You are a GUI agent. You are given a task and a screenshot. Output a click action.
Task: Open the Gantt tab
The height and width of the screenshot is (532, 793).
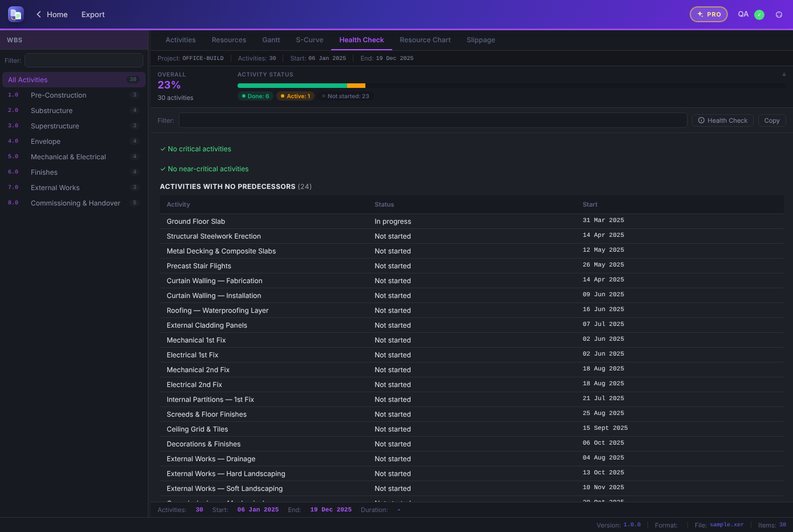pos(271,40)
